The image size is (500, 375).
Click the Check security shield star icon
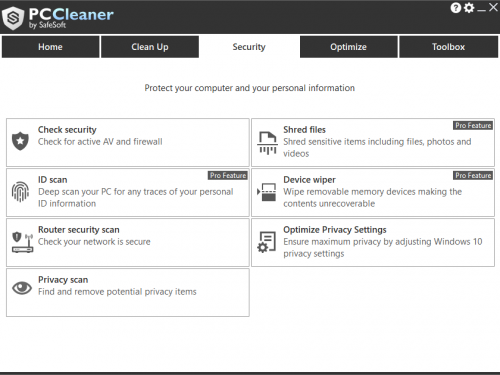click(20, 141)
